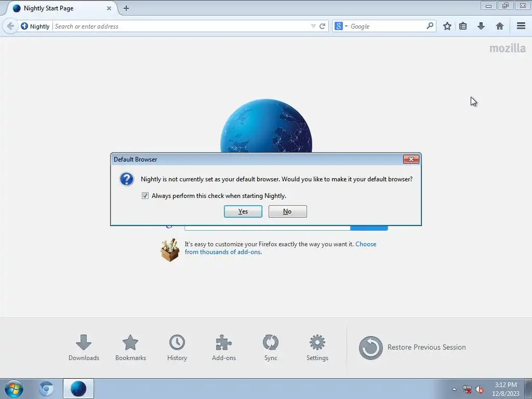The height and width of the screenshot is (399, 532).
Task: Open the Windows Start menu orb
Action: (x=14, y=389)
